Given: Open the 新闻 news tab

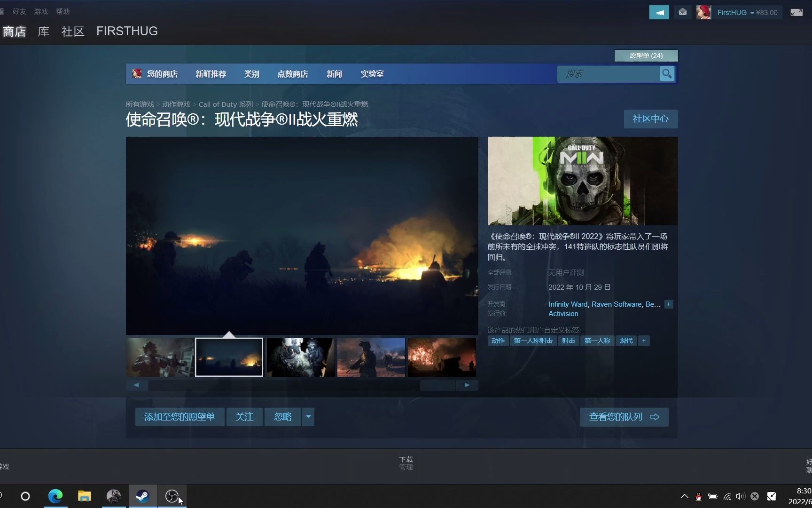Looking at the screenshot, I should pos(334,74).
